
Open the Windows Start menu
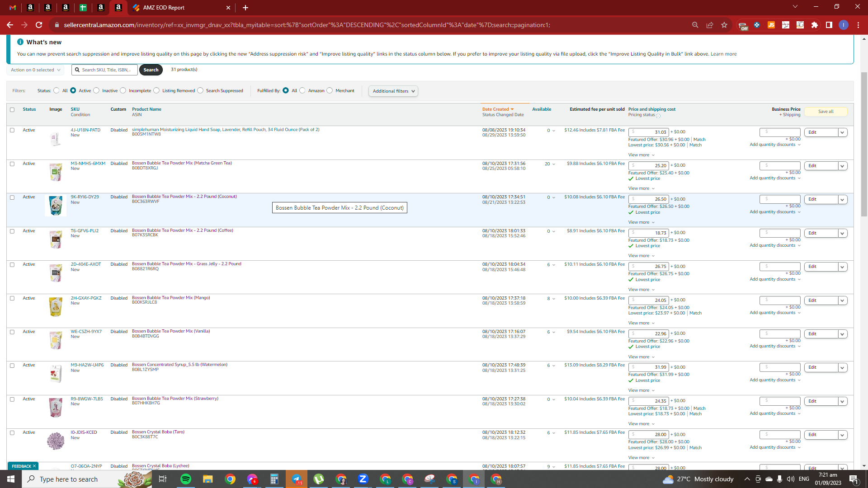point(11,479)
